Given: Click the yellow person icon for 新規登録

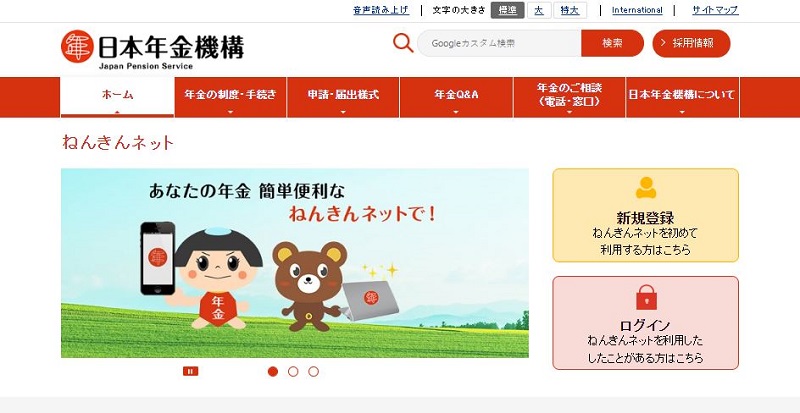Looking at the screenshot, I should click(645, 188).
